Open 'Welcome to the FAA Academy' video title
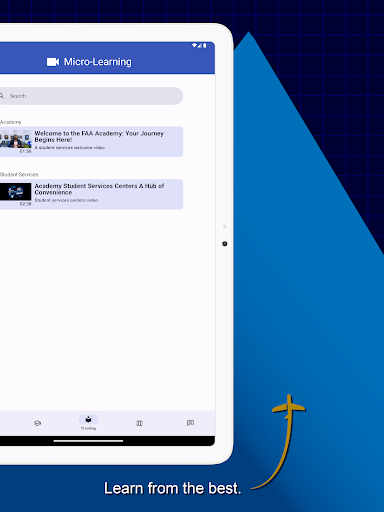This screenshot has height=512, width=384. tap(99, 136)
